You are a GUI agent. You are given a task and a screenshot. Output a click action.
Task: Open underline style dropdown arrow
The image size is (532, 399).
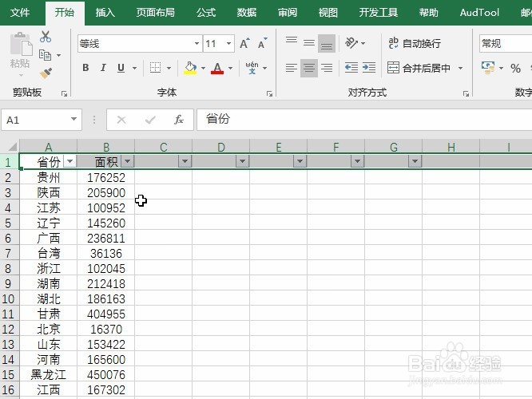(135, 68)
